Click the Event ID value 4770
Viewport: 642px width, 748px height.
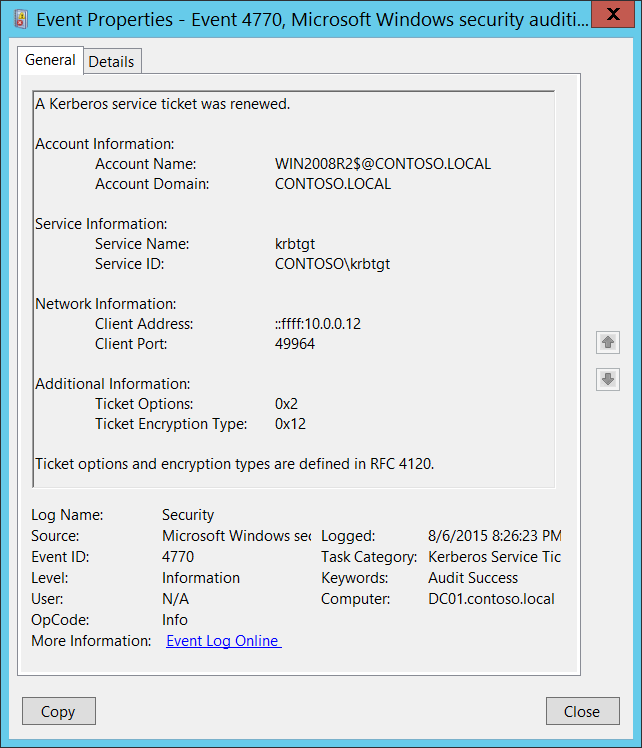pyautogui.click(x=178, y=557)
